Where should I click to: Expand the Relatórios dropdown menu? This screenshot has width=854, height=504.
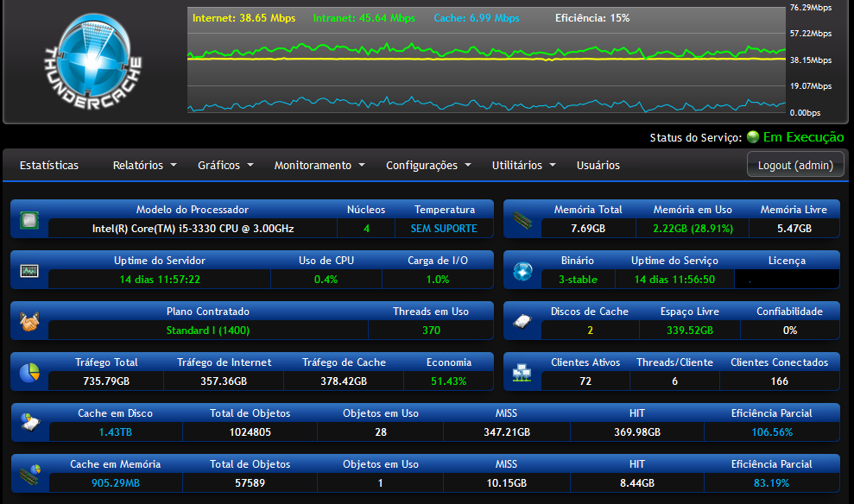tap(144, 165)
